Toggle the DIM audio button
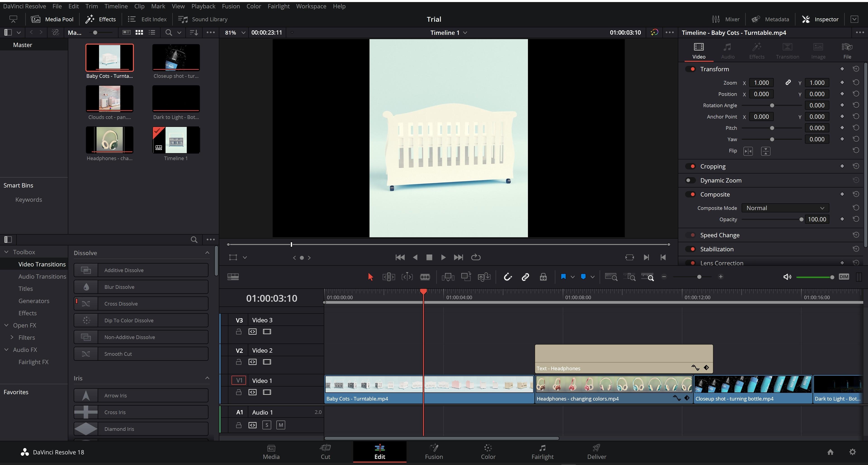868x465 pixels. pos(844,277)
